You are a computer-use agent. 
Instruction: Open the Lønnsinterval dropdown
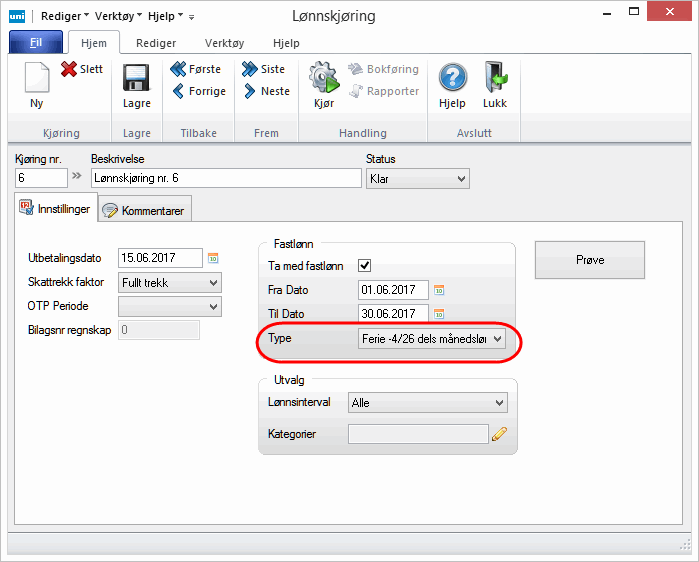pyautogui.click(x=428, y=402)
